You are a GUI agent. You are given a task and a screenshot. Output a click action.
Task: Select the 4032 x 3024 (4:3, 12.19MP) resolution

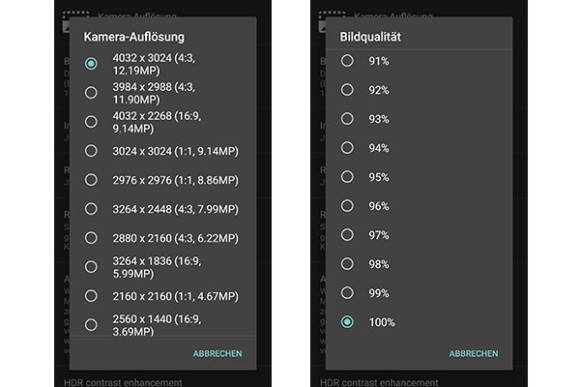pyautogui.click(x=163, y=64)
